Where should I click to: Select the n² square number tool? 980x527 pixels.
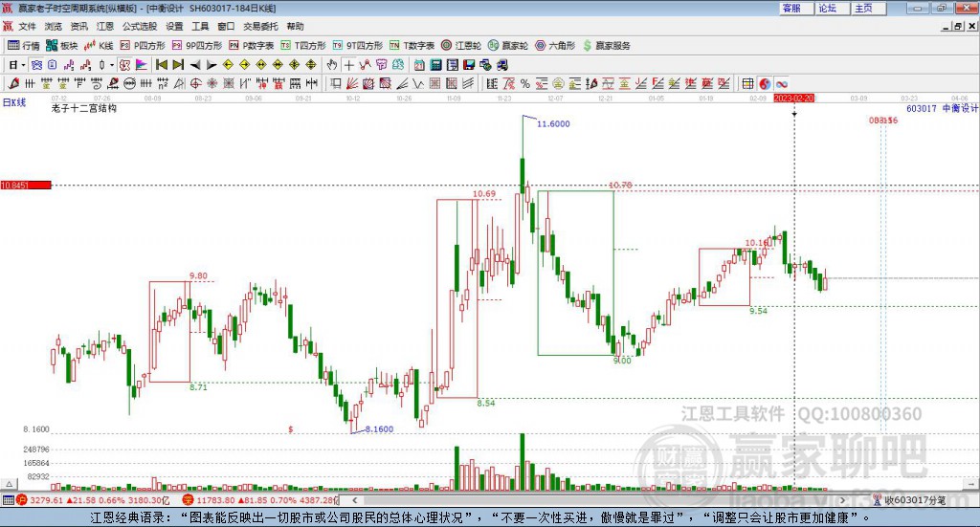click(163, 83)
